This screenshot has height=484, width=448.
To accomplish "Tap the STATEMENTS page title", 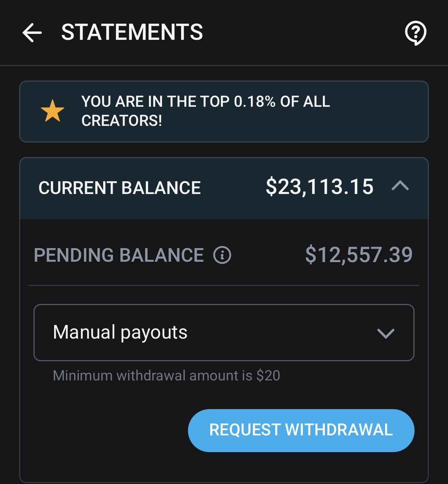I will pos(132,32).
